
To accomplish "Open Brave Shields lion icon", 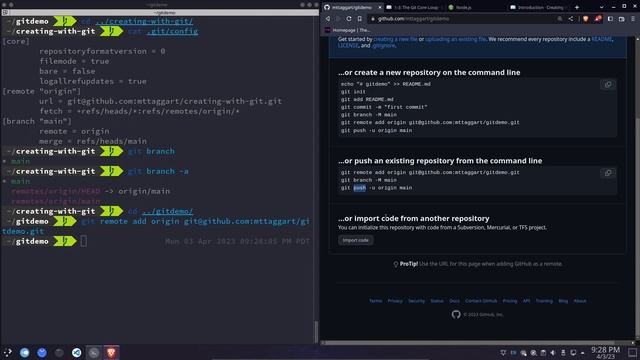I will pos(586,19).
